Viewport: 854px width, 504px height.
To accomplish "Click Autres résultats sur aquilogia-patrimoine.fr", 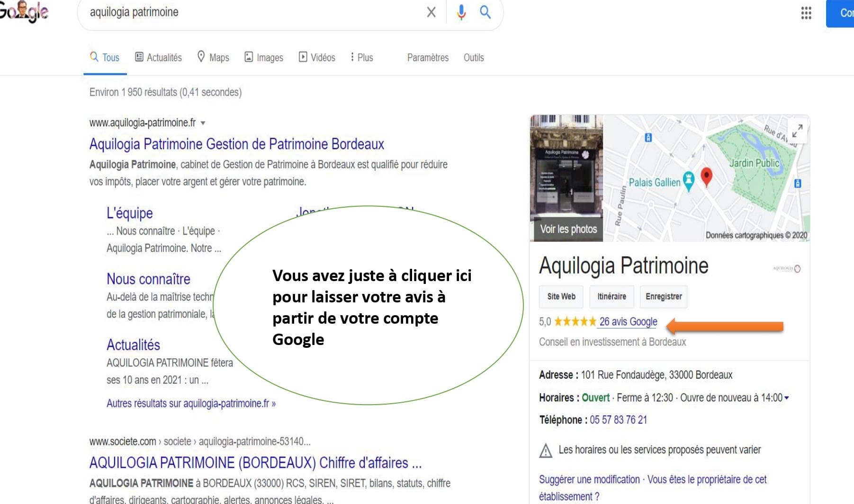I will click(191, 403).
